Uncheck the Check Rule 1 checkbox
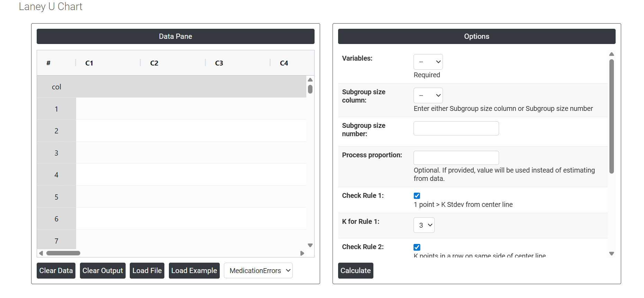 pos(417,196)
